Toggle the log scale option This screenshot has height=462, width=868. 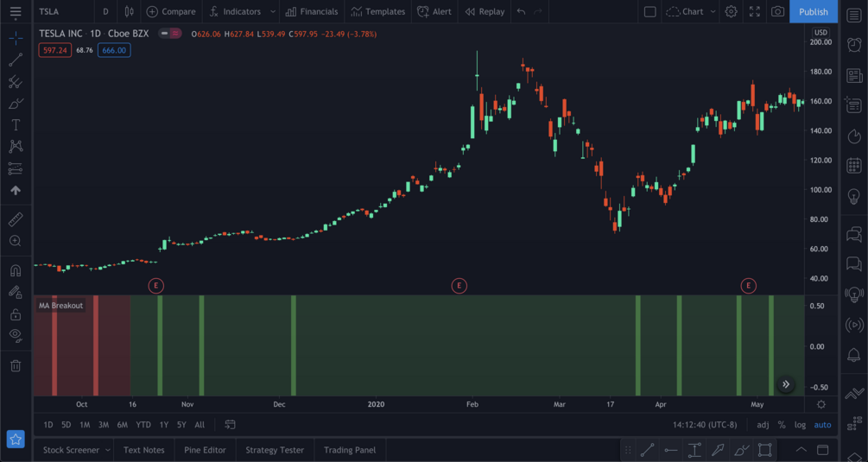[800, 425]
